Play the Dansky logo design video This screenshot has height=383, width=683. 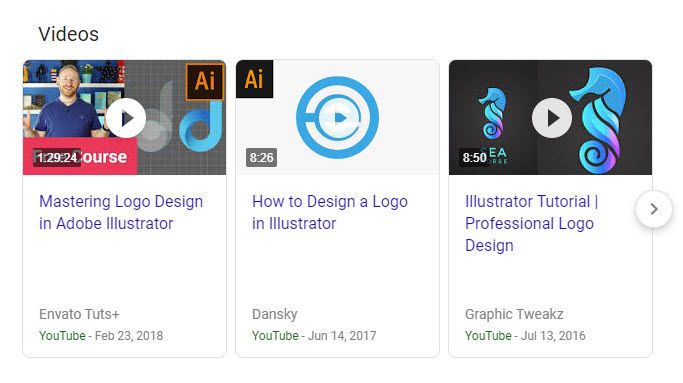pyautogui.click(x=338, y=118)
